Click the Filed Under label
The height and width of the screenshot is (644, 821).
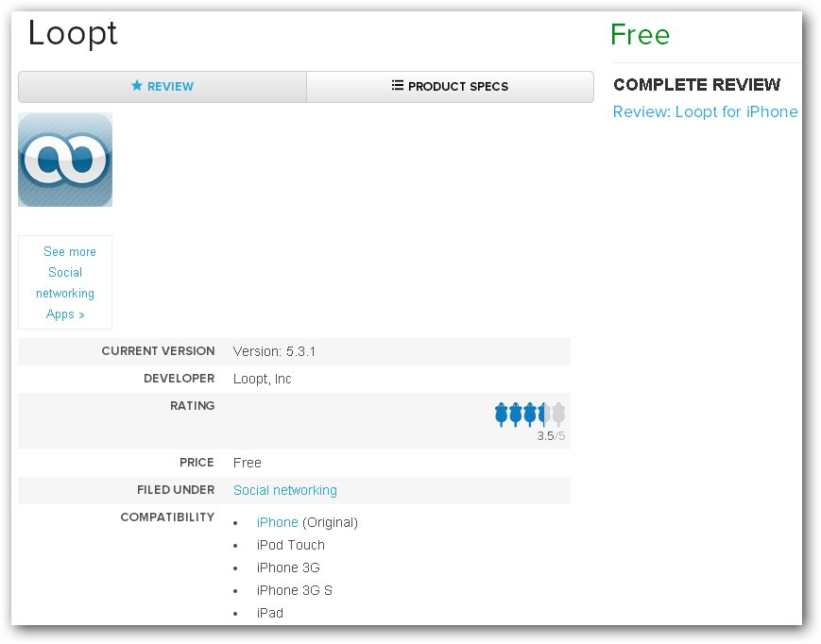coord(176,490)
